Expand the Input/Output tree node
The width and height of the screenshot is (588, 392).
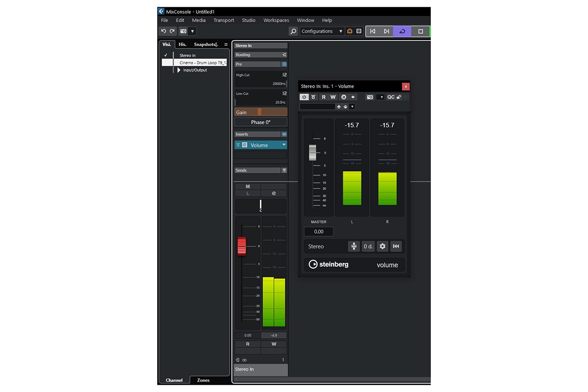click(179, 70)
